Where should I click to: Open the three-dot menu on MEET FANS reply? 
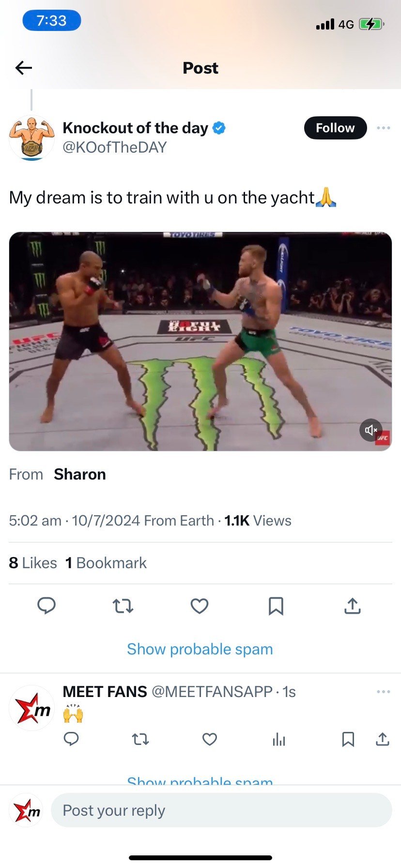(x=383, y=692)
